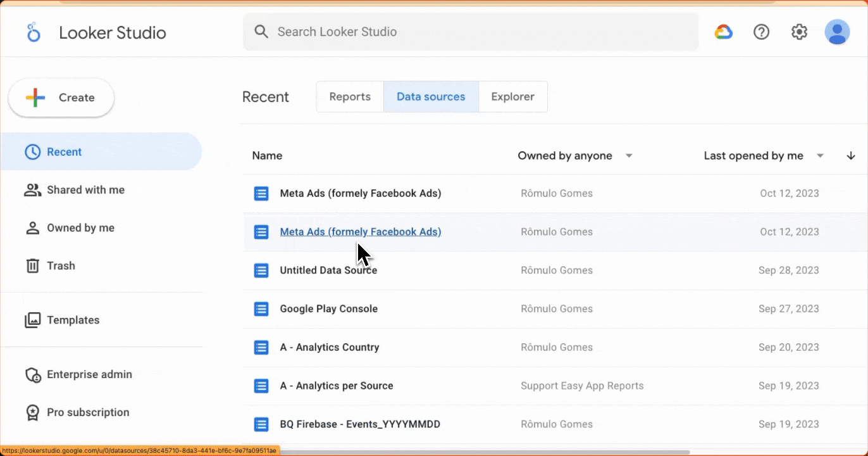
Task: Open Recent in the sidebar
Action: (101, 152)
